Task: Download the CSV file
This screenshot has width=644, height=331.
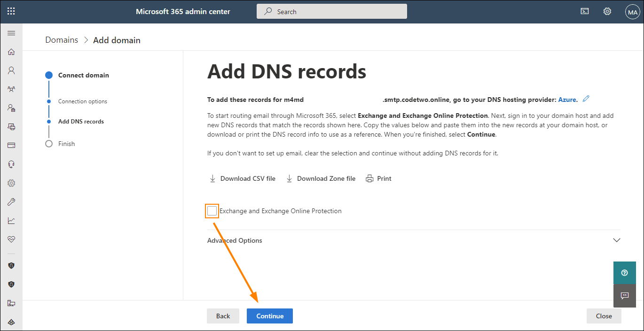Action: (x=242, y=178)
